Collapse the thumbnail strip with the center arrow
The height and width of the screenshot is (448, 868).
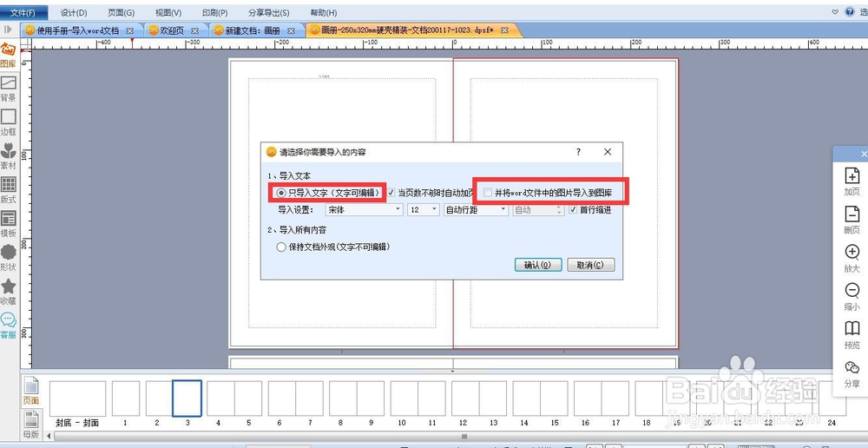tap(453, 371)
